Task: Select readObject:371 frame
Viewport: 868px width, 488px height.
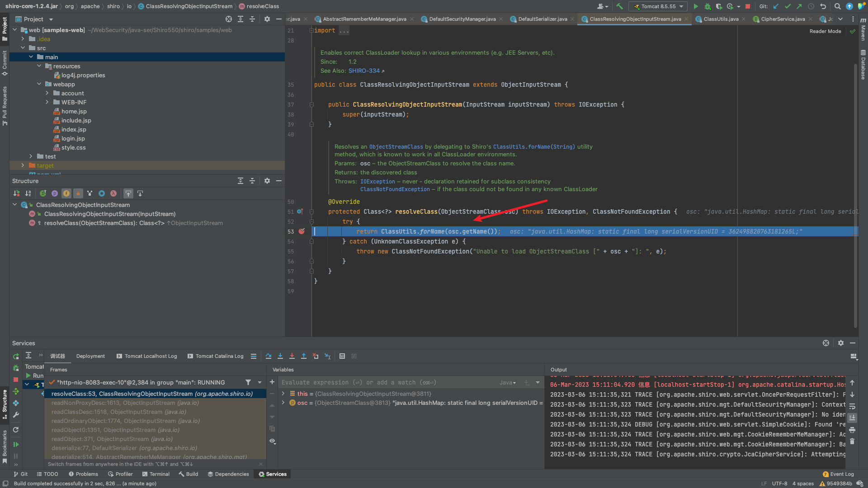Action: (155, 439)
